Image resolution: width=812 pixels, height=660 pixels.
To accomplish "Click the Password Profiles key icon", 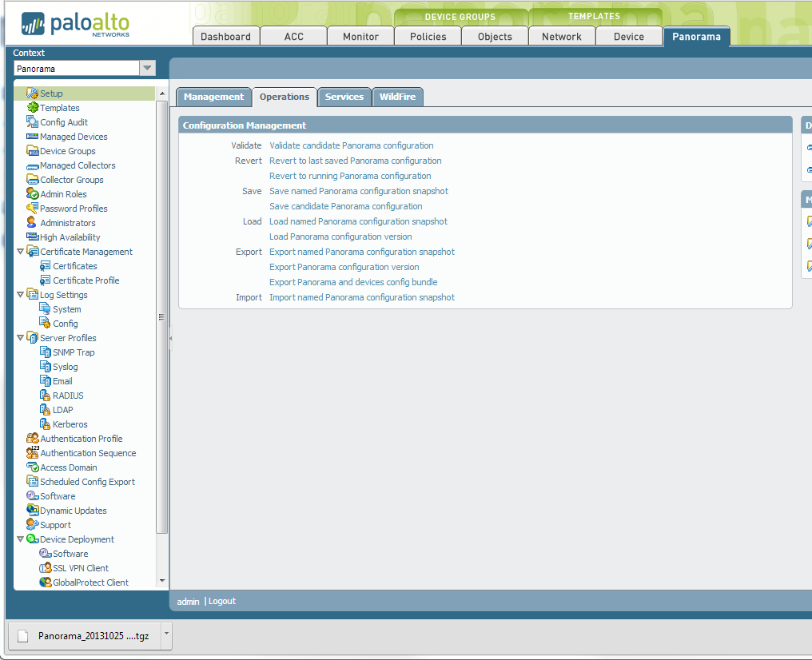I will click(x=32, y=208).
